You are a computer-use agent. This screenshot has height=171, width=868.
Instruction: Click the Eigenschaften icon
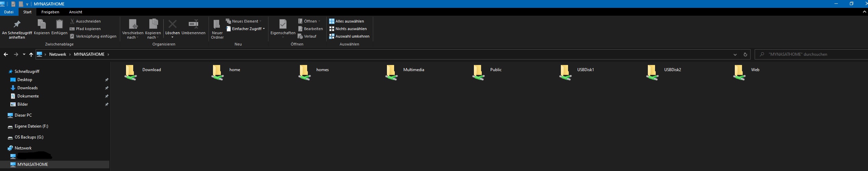(283, 24)
